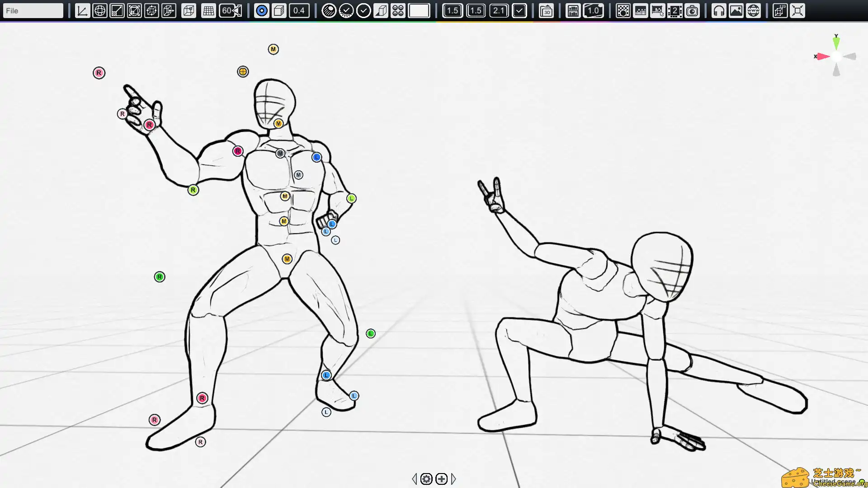Open the background image picture icon
Viewport: 868px width, 488px height.
736,11
